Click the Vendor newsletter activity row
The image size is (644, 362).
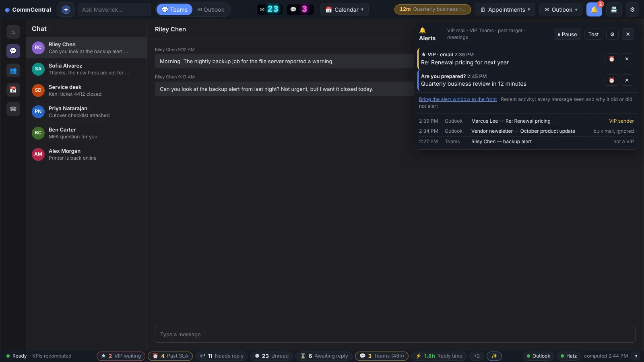coord(526,131)
